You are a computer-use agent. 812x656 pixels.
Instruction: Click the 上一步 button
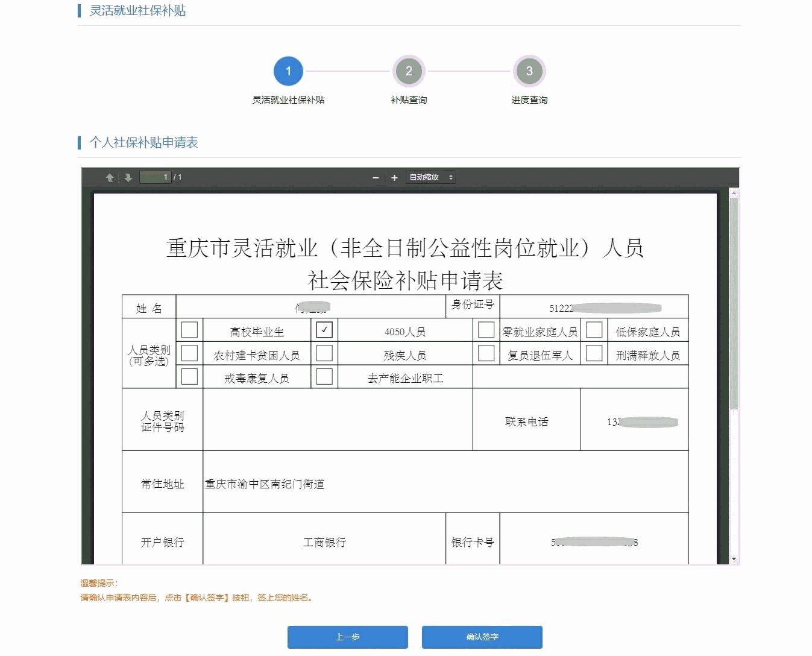[x=348, y=637]
